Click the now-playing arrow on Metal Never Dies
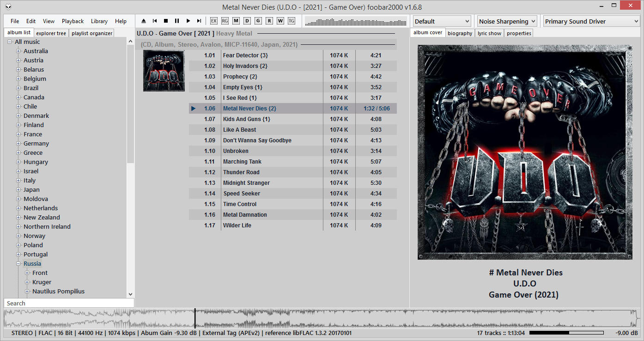This screenshot has height=341, width=644. [194, 109]
